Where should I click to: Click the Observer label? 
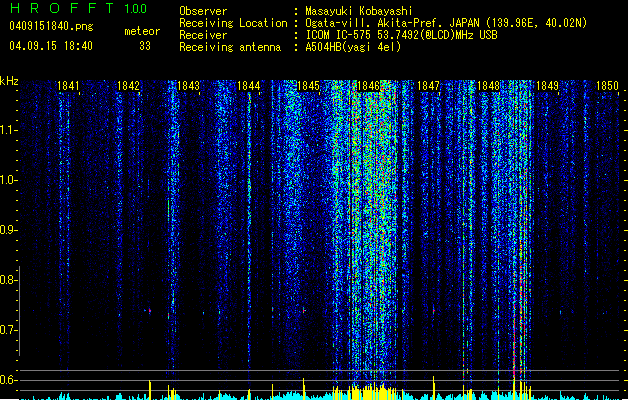(x=203, y=12)
